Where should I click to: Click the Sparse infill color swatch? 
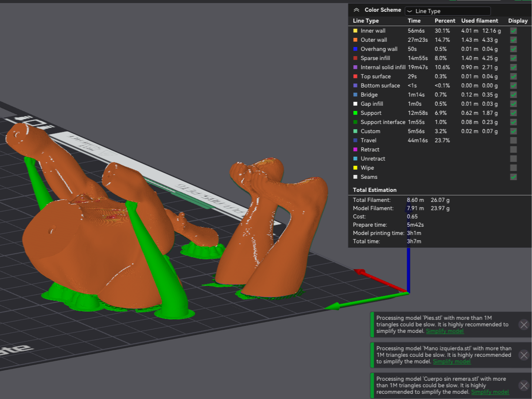pos(355,58)
